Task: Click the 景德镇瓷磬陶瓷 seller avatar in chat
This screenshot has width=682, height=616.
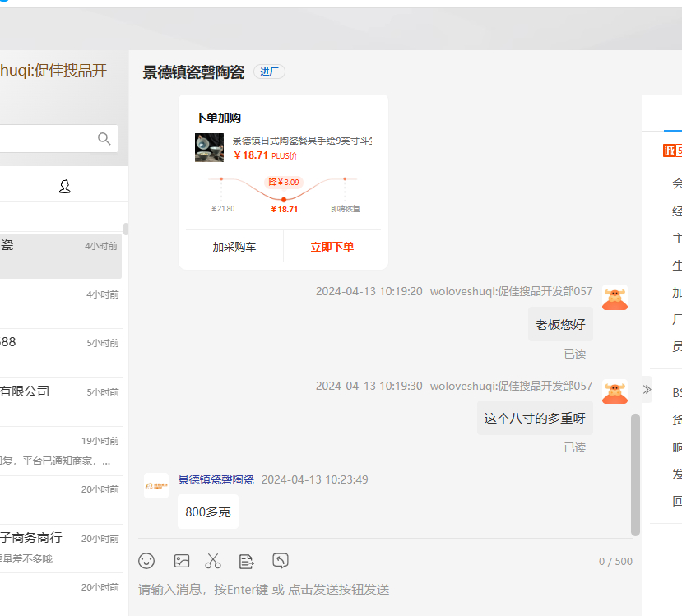Action: tap(156, 485)
